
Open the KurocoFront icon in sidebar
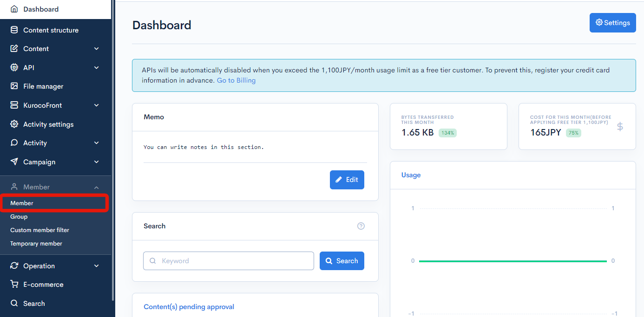14,105
